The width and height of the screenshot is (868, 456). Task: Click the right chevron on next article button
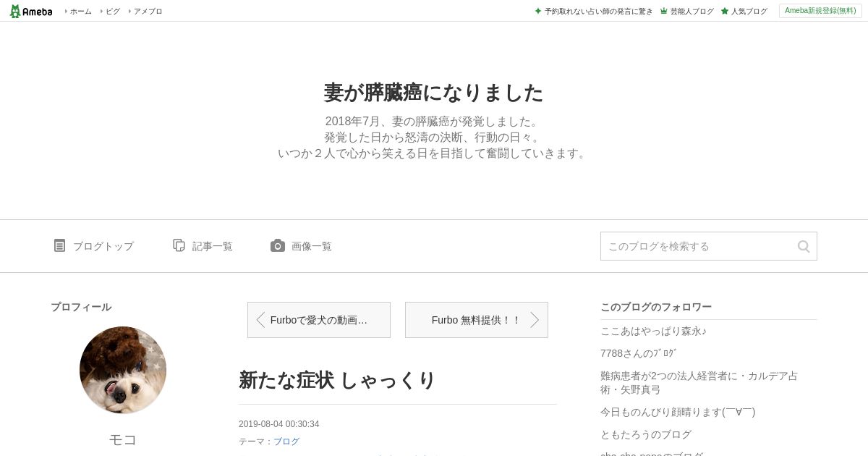pos(535,320)
